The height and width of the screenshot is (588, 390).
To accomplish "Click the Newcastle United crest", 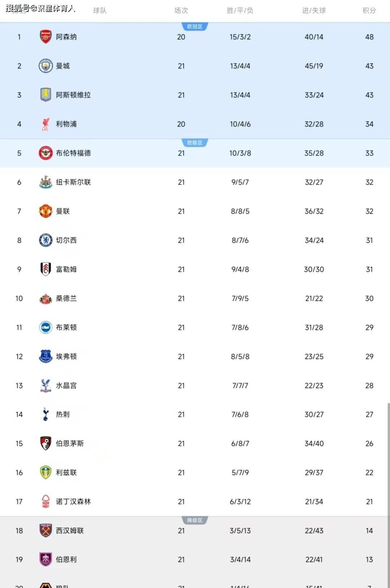I will tap(45, 182).
